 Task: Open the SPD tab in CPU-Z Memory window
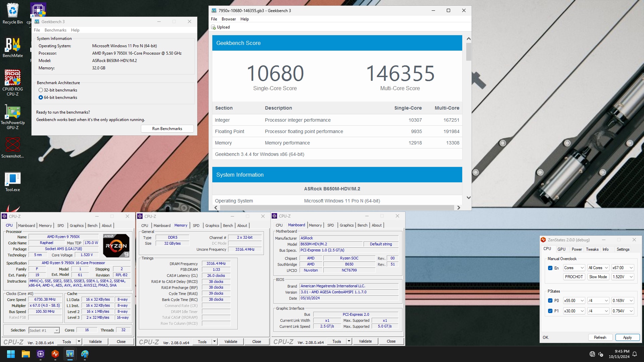pyautogui.click(x=196, y=226)
